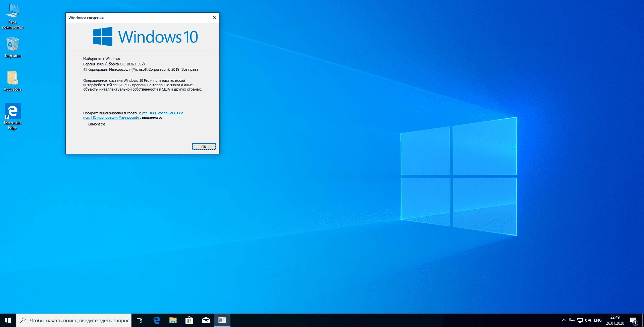
Task: Click the LaMonstre licensee name
Action: click(97, 124)
